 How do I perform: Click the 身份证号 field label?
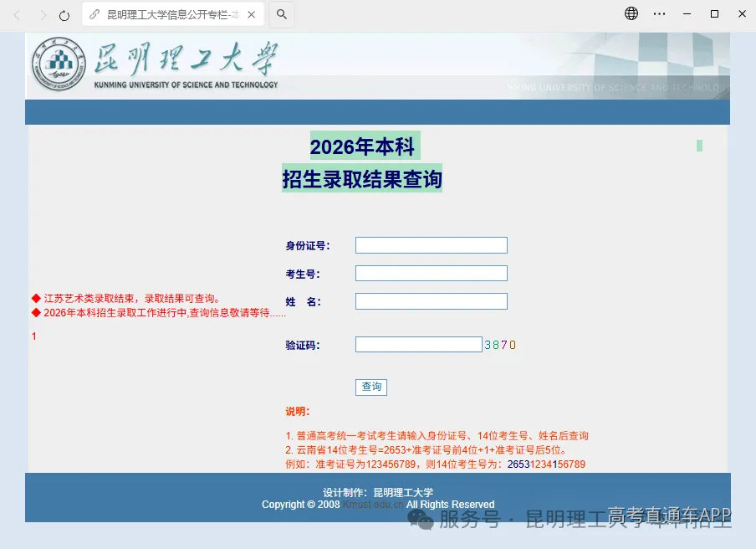(308, 246)
